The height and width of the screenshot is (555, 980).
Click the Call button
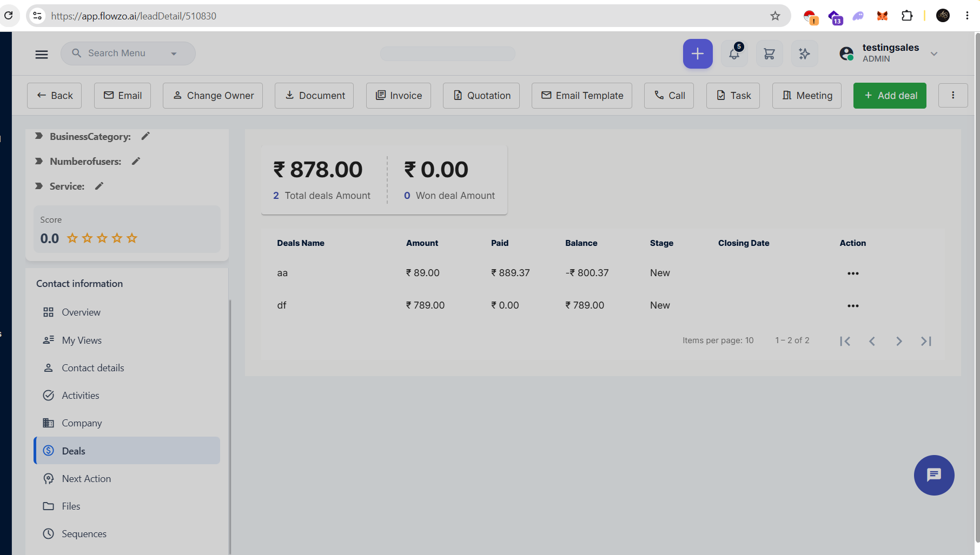click(x=669, y=96)
